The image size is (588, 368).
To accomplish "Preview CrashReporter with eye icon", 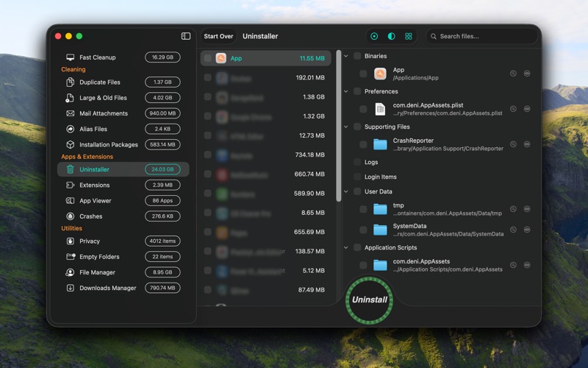I will 527,144.
